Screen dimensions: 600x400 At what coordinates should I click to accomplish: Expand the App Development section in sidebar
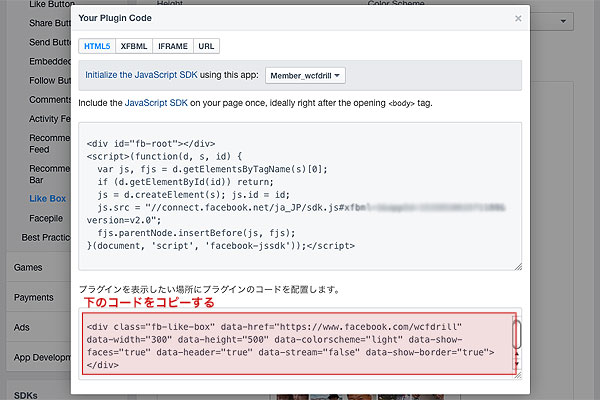[38, 357]
